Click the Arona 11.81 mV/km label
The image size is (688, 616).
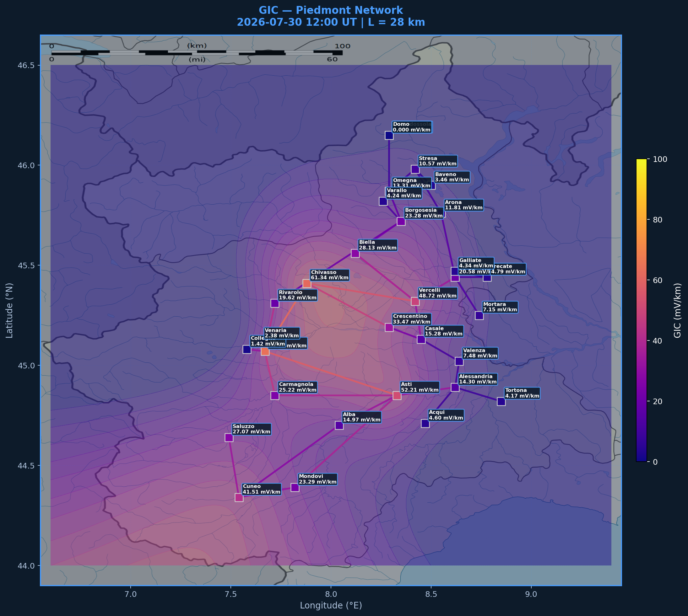point(464,205)
